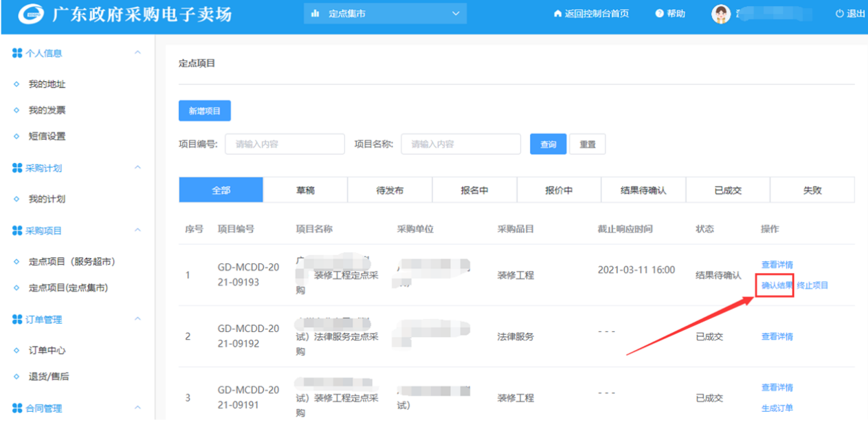The height and width of the screenshot is (427, 868).
Task: Click the 订单管理 section icon
Action: [x=17, y=320]
